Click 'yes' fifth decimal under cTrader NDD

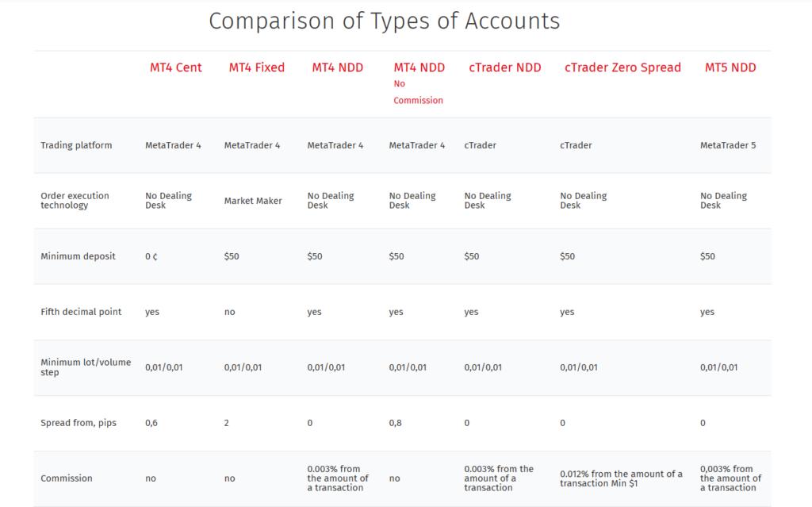click(x=471, y=312)
